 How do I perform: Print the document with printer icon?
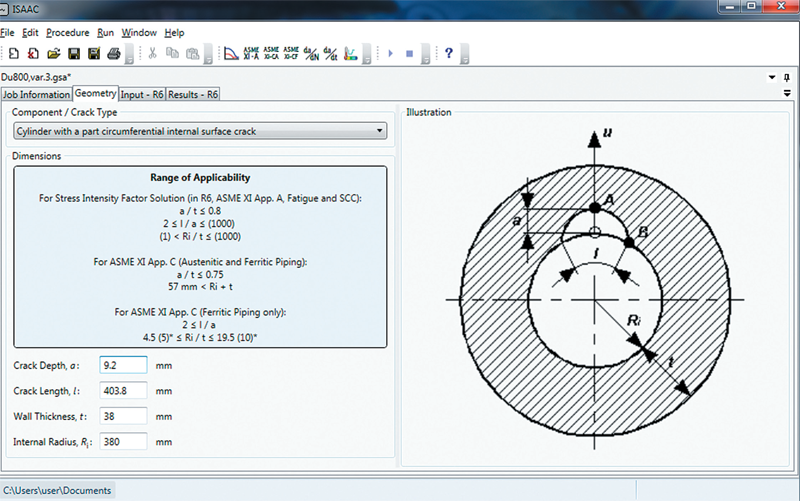point(114,53)
